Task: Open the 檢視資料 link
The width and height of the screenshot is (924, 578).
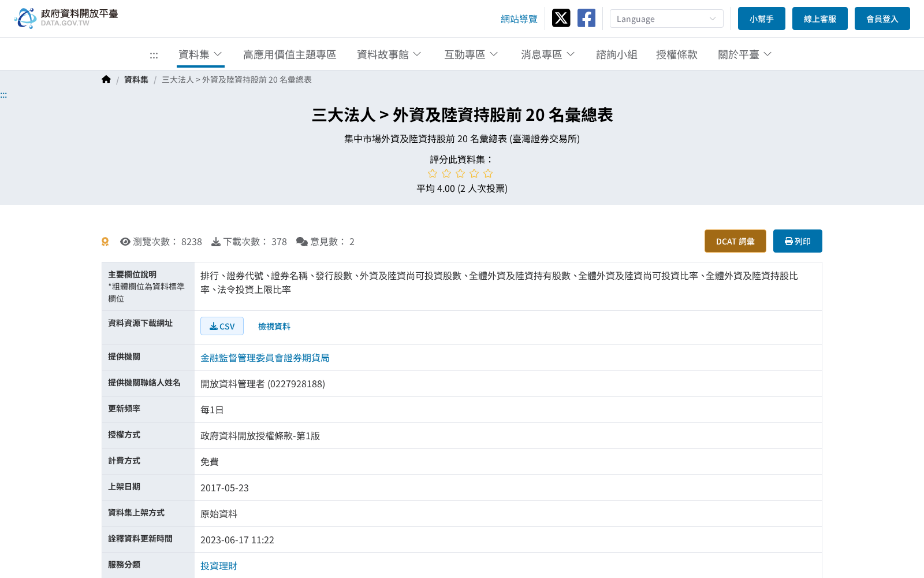Action: pyautogui.click(x=274, y=327)
